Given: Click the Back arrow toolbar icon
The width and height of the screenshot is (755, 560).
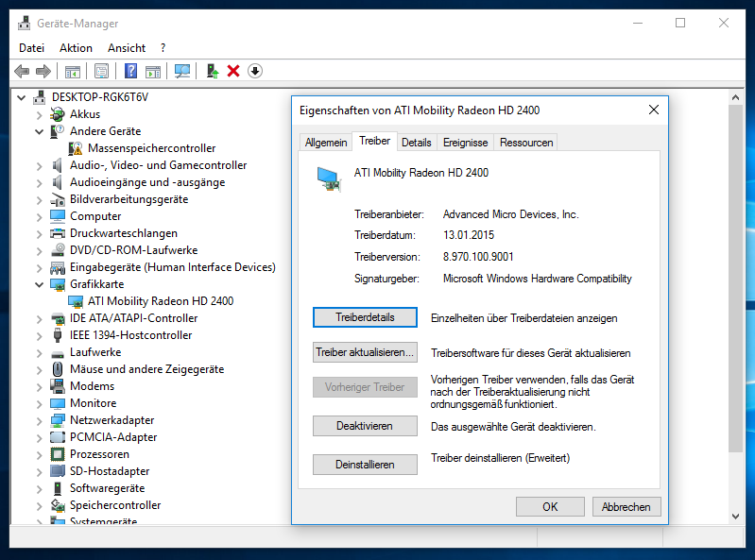Looking at the screenshot, I should coord(22,71).
